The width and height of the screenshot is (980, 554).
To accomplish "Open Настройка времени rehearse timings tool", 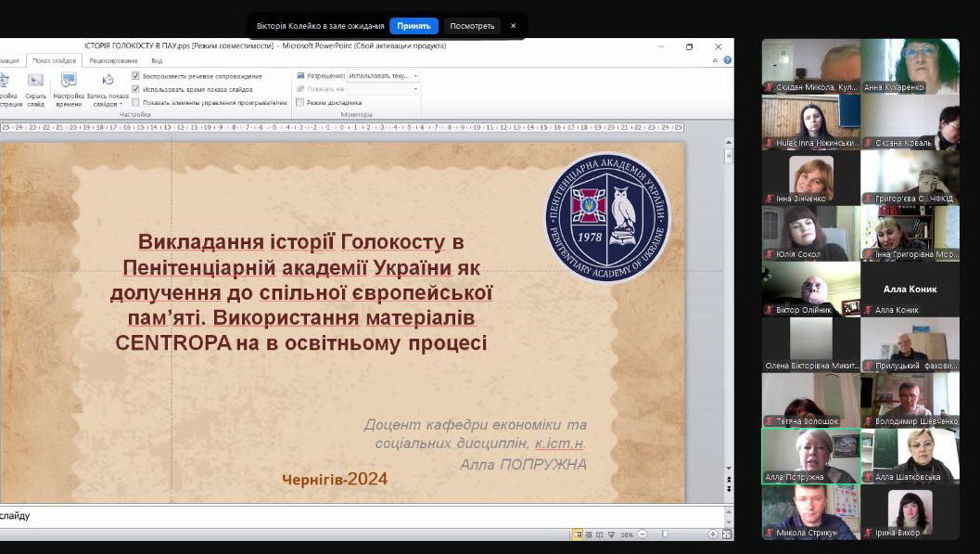I will 69,82.
